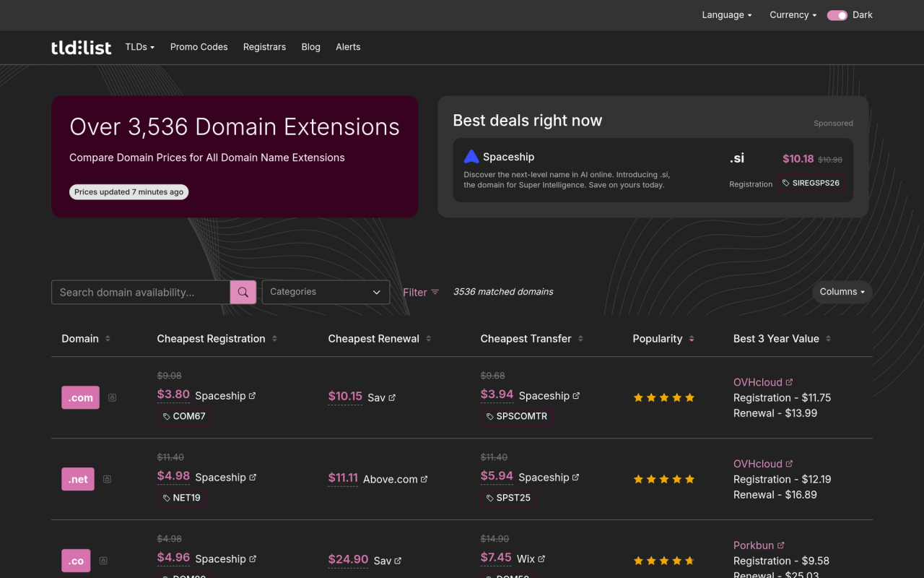Open external link icon beside Wix

tap(541, 558)
